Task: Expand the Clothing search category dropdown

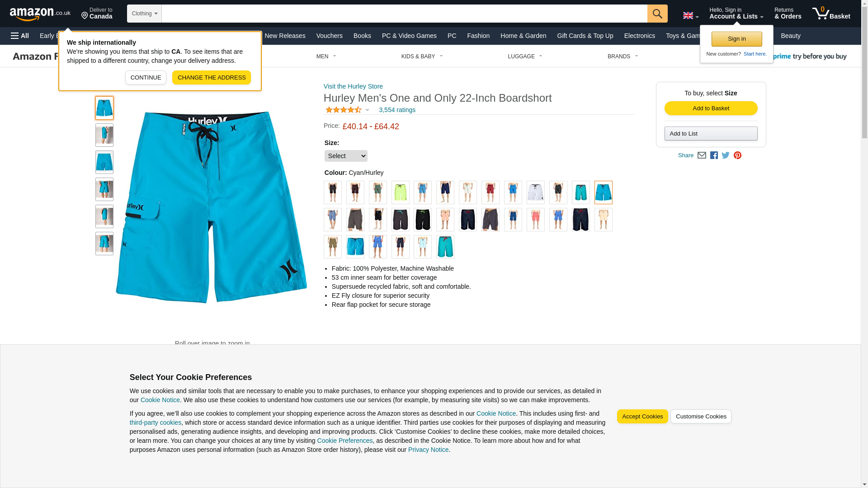Action: [144, 14]
